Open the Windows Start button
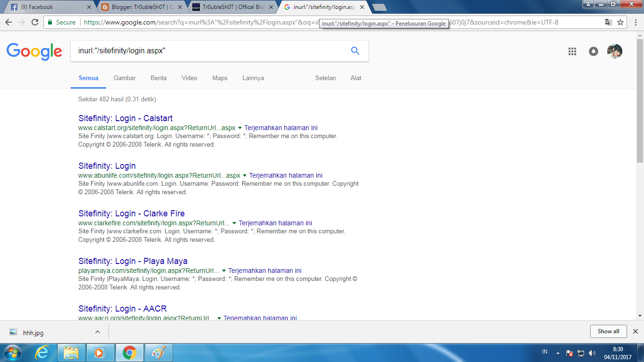Image resolution: width=644 pixels, height=362 pixels. click(12, 353)
